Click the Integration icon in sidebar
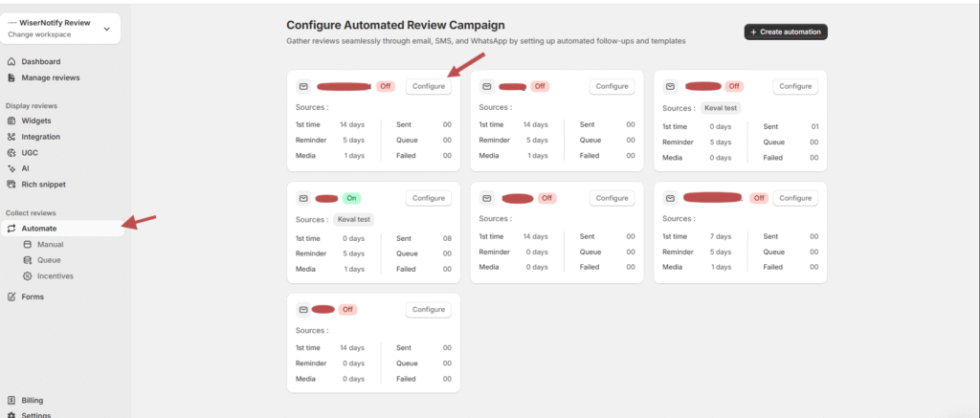The image size is (980, 418). click(x=11, y=137)
